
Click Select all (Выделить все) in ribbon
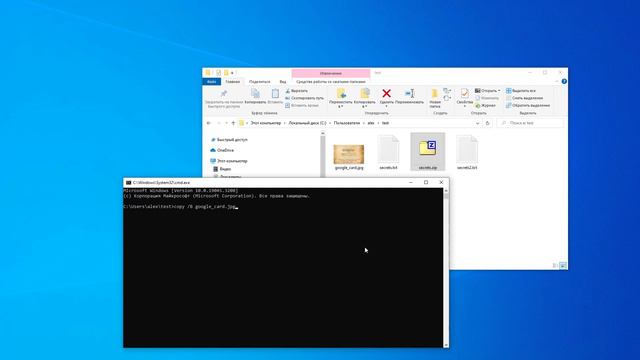point(521,91)
